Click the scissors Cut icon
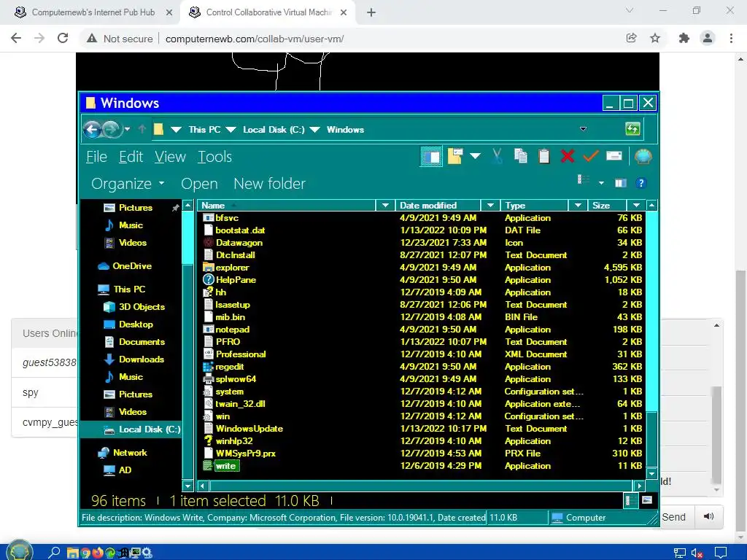 click(x=498, y=156)
